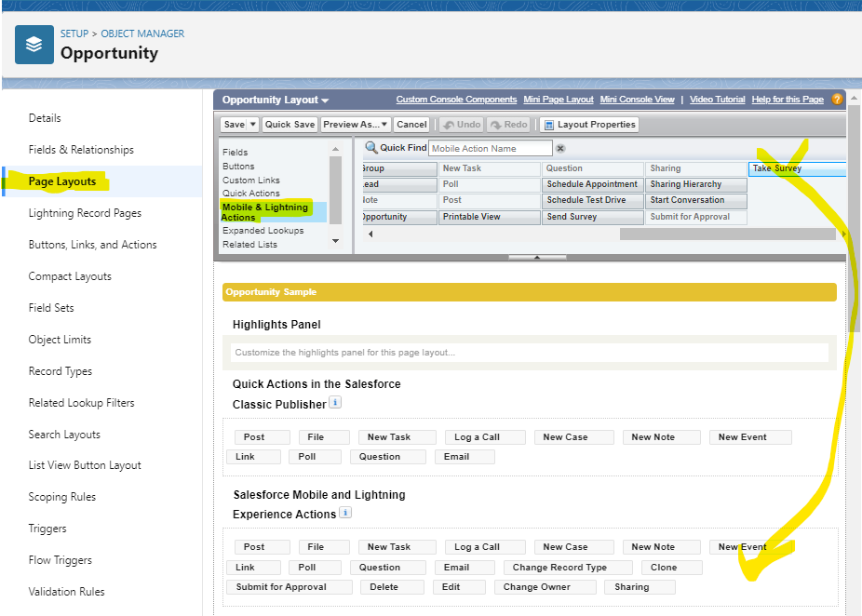Open Help for this Page
The height and width of the screenshot is (616, 862).
(x=788, y=100)
